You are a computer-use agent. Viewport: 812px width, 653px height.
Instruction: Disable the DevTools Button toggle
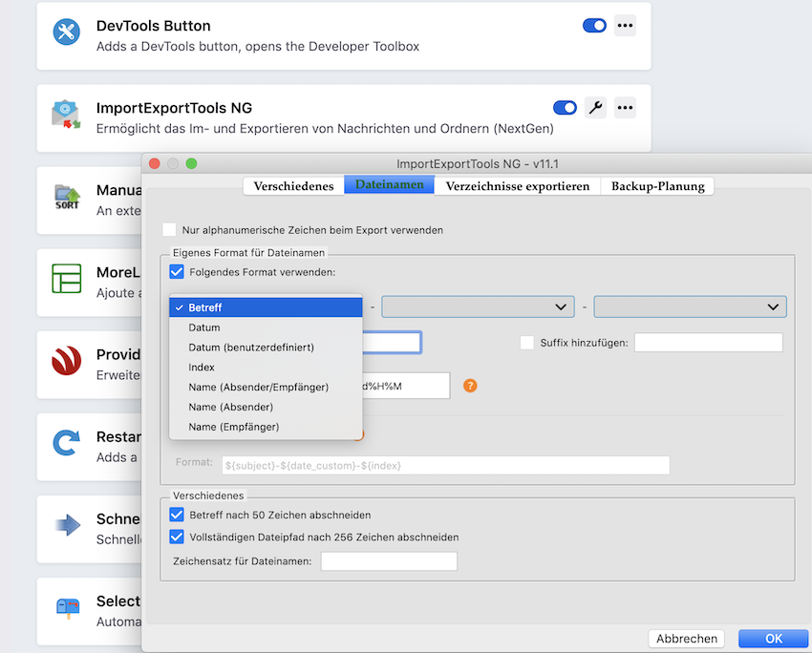pos(594,26)
